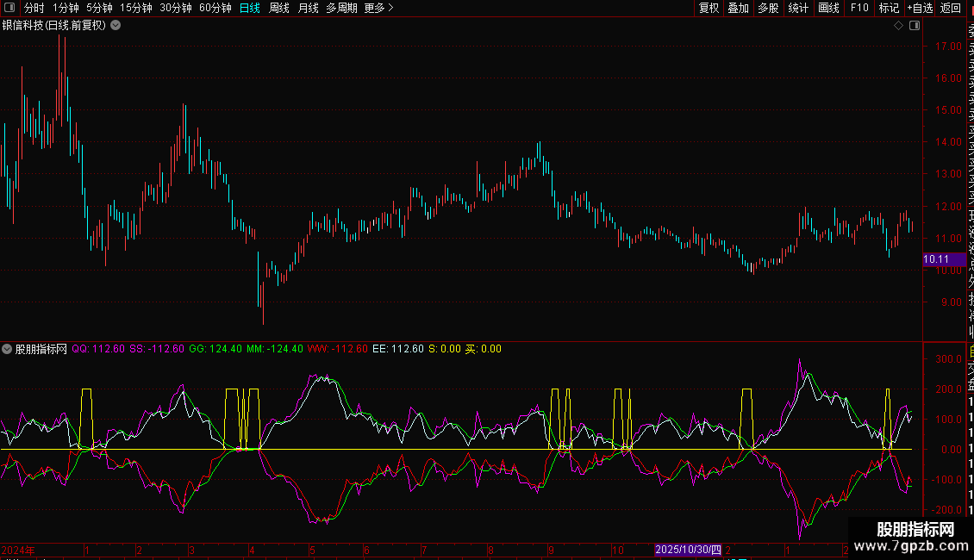The height and width of the screenshot is (560, 974).
Task: Expand the 银信科技 chart options dropdown
Action: [x=116, y=26]
